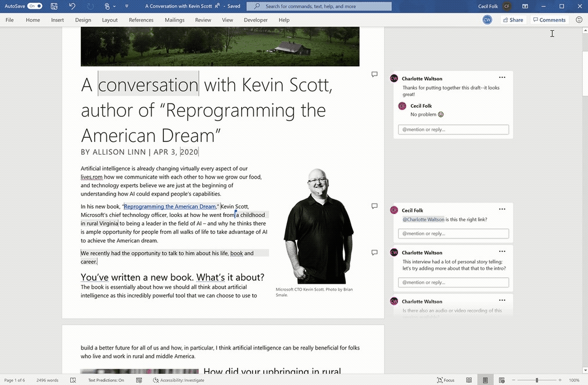Click Cecil Folk avatar beside 'No problem' reply
Screen dimensions: 588x385
pyautogui.click(x=403, y=106)
